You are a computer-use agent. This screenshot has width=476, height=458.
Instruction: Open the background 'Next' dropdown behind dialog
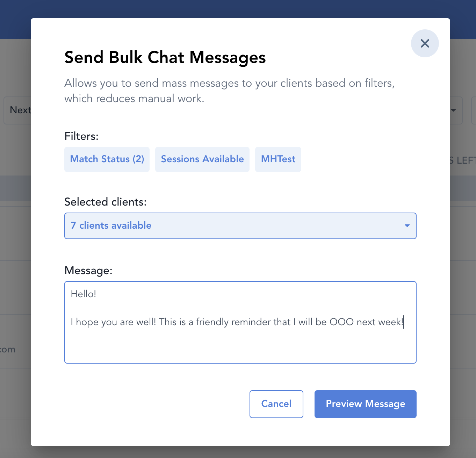pos(17,110)
